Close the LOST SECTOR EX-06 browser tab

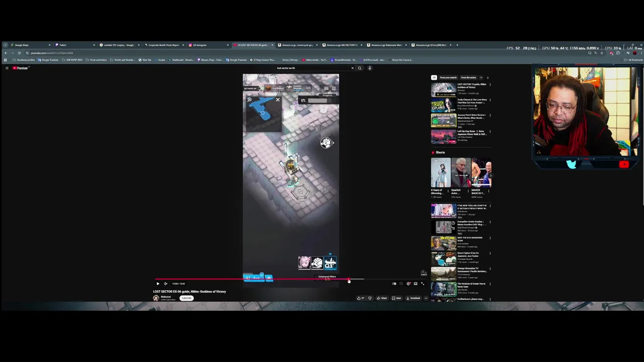[x=272, y=45]
